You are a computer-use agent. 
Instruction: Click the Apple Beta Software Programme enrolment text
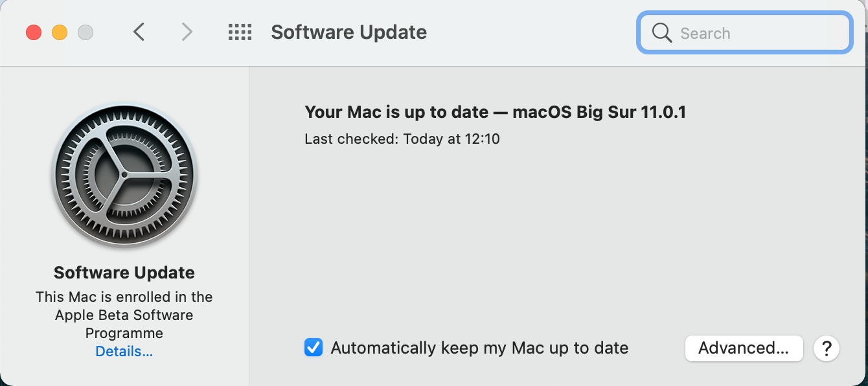tap(124, 315)
